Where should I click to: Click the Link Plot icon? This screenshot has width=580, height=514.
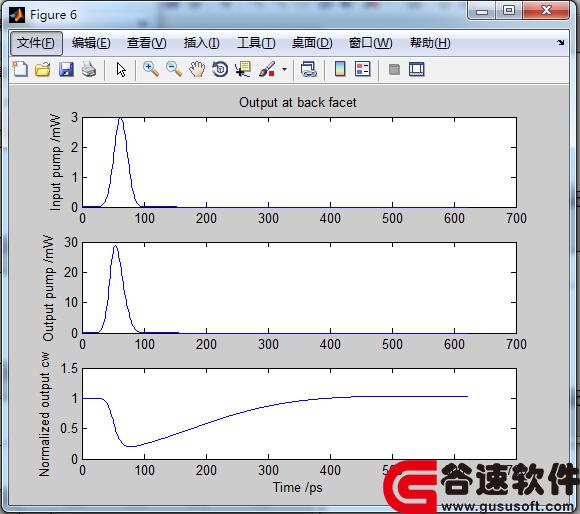[309, 69]
